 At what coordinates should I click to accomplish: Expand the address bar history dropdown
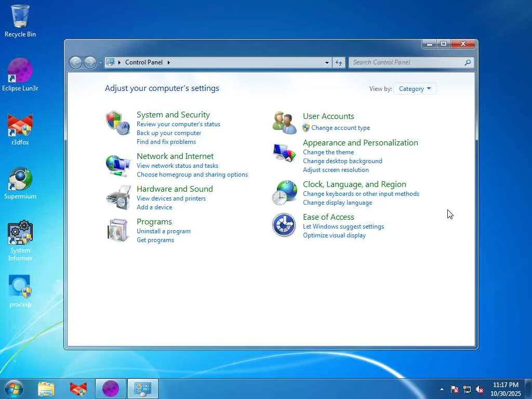tap(327, 62)
